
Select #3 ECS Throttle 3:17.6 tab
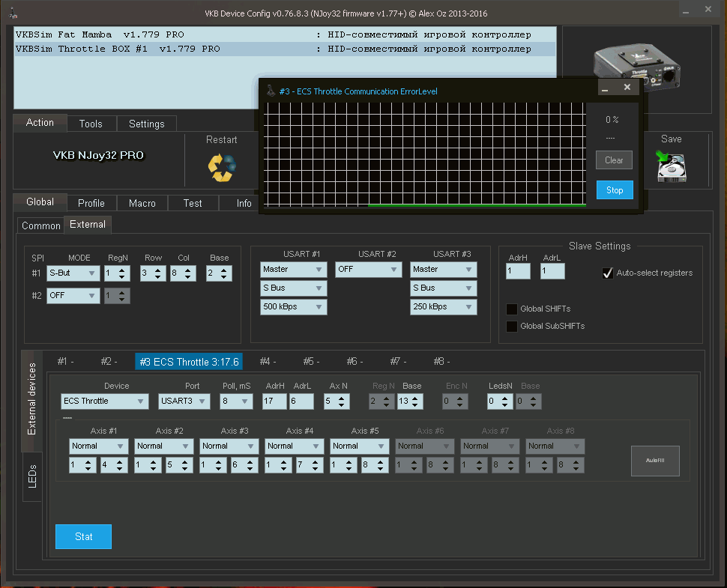click(189, 362)
